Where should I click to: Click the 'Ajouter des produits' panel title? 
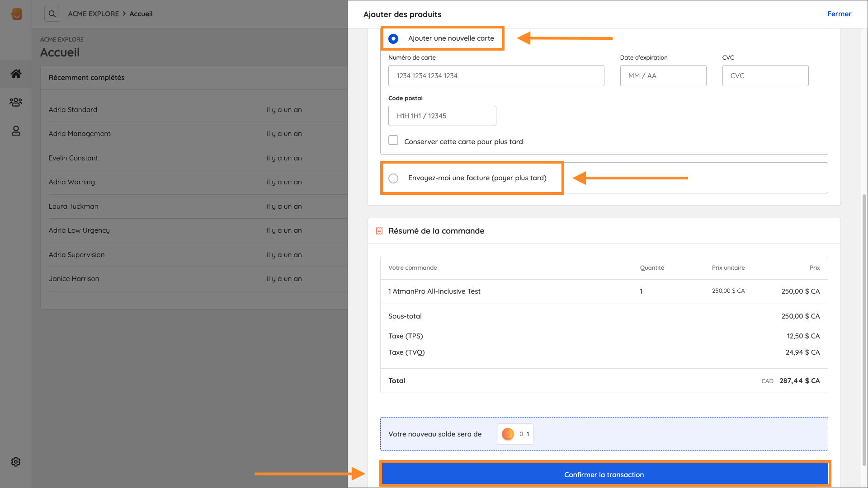[402, 14]
